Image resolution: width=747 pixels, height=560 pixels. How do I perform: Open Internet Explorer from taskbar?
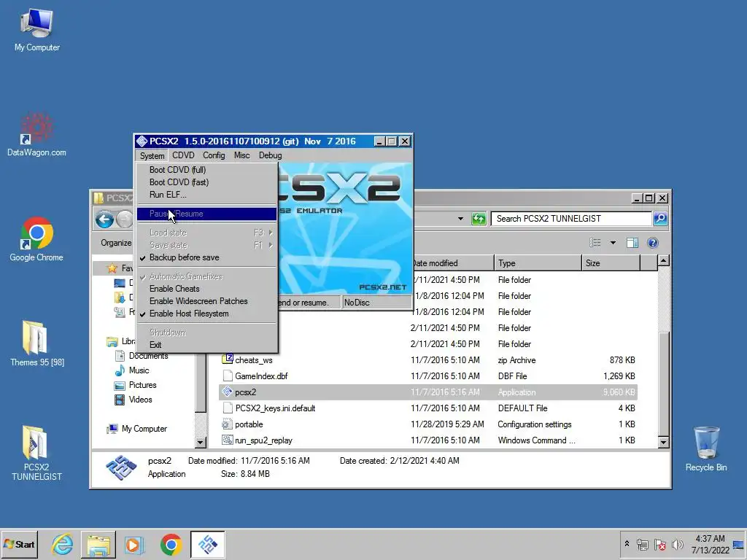[63, 544]
